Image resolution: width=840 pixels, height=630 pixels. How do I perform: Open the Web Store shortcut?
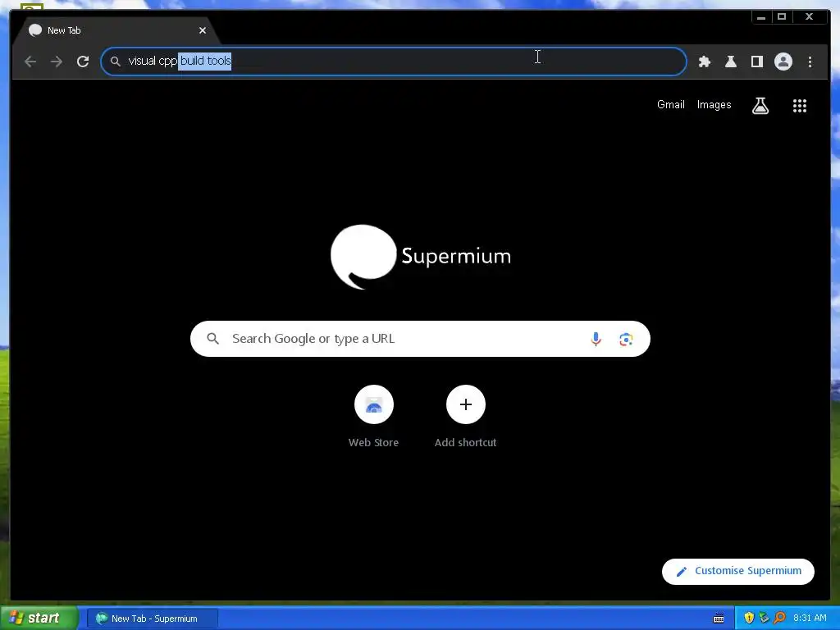(x=373, y=417)
